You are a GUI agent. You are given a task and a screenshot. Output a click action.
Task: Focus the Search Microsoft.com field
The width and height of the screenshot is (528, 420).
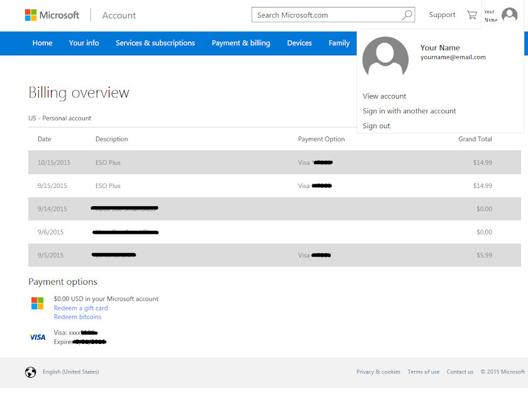tap(326, 15)
